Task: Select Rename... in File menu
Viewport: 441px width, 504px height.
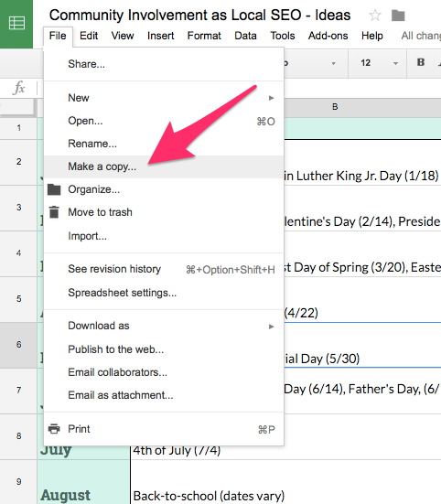Action: pos(164,144)
